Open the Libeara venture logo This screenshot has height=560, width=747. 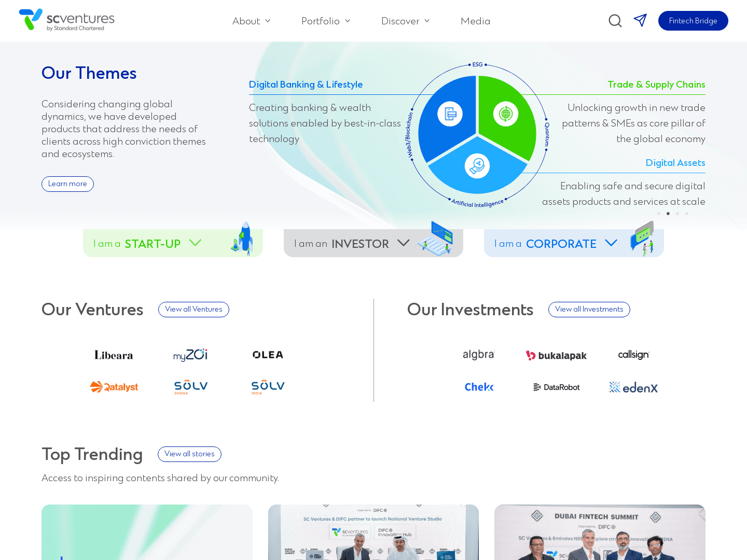[114, 355]
